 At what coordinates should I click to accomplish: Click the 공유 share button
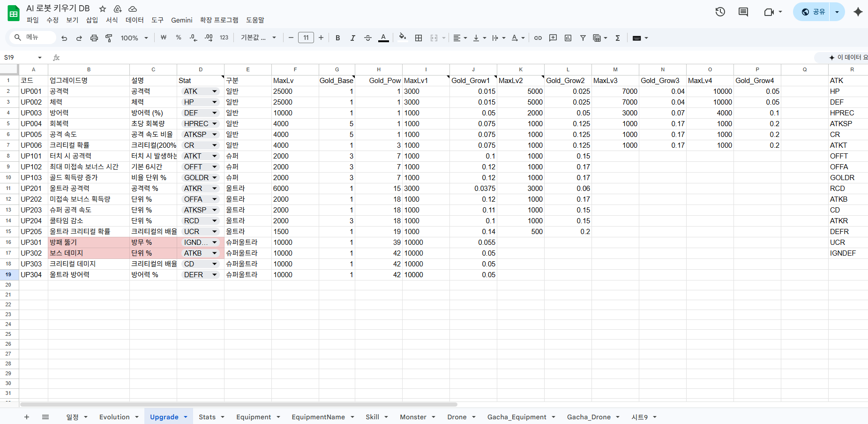[x=813, y=12]
